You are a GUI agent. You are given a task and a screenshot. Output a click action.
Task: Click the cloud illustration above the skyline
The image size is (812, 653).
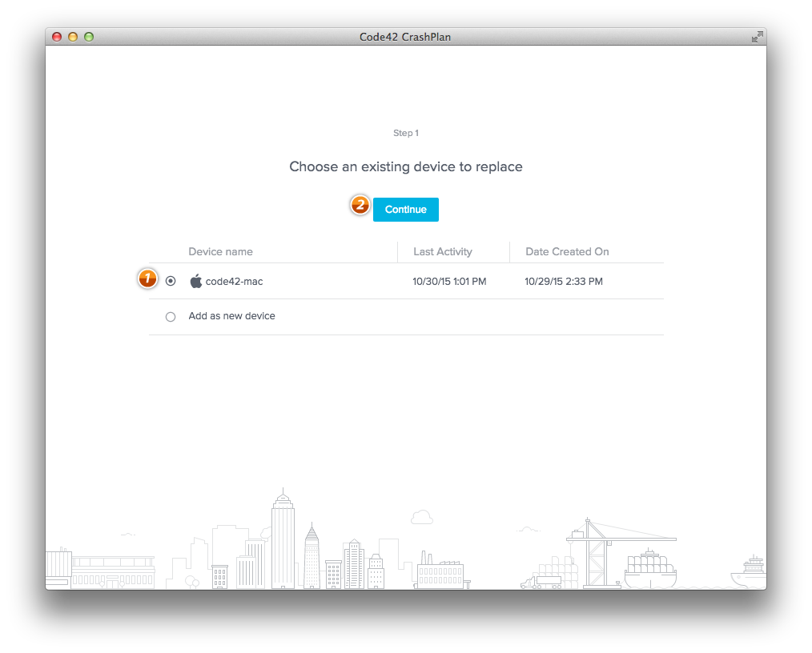(x=420, y=516)
